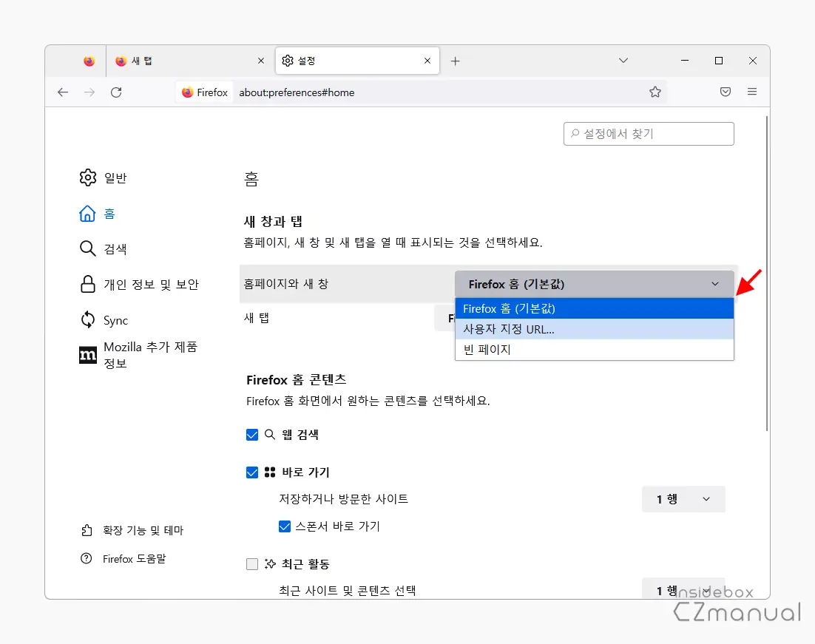
Task: Click the pinned Firefox tab icon
Action: [x=89, y=61]
